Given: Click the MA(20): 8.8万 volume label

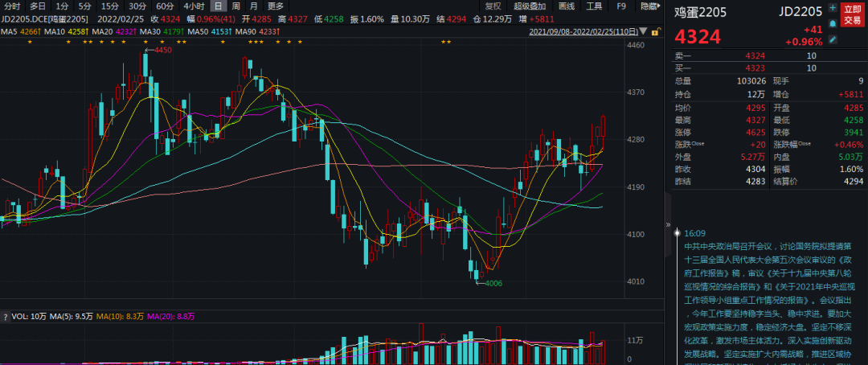Looking at the screenshot, I should (x=171, y=317).
